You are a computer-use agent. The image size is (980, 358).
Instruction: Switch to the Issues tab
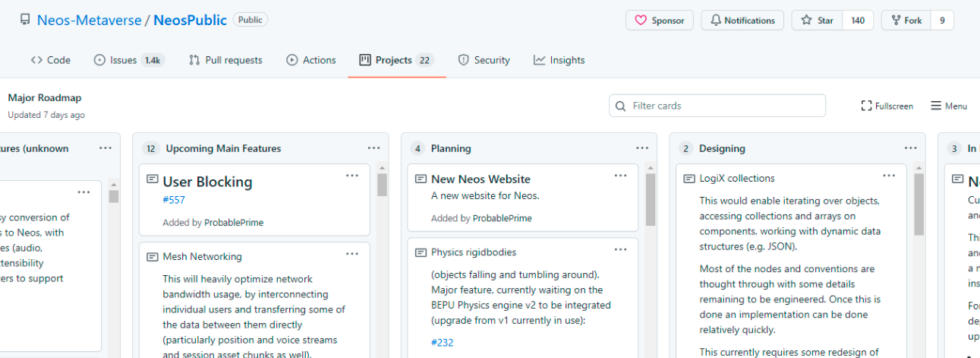[x=128, y=60]
